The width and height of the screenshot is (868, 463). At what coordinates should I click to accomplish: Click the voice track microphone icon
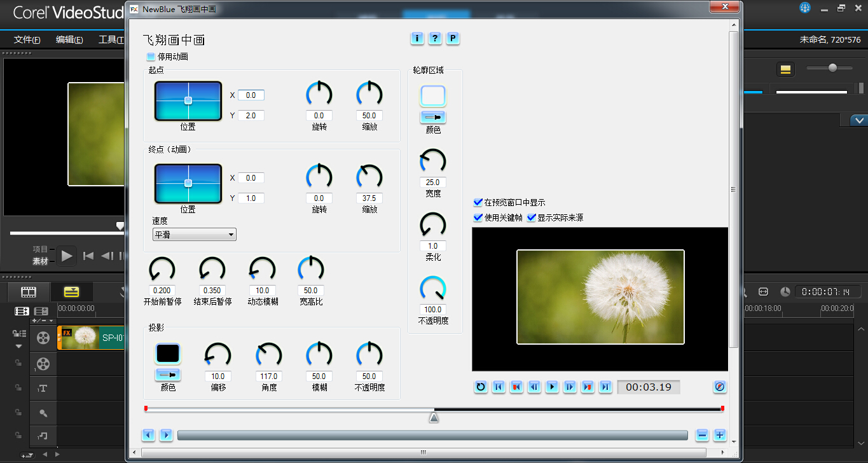click(x=43, y=413)
